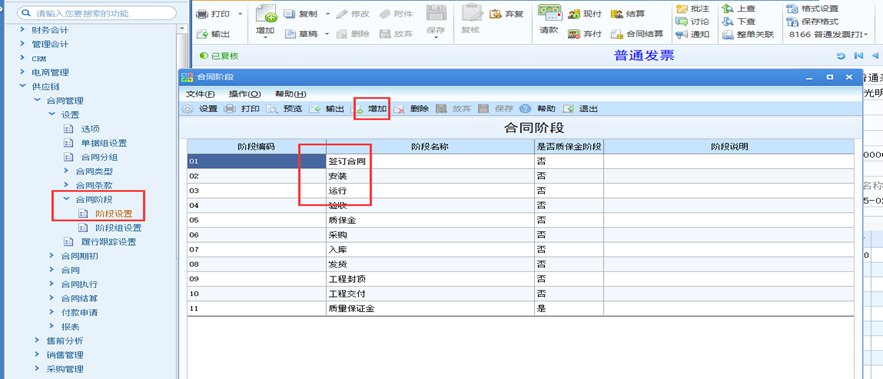Click the 签订合同 stage name cell
This screenshot has height=379, width=883.
(430, 161)
